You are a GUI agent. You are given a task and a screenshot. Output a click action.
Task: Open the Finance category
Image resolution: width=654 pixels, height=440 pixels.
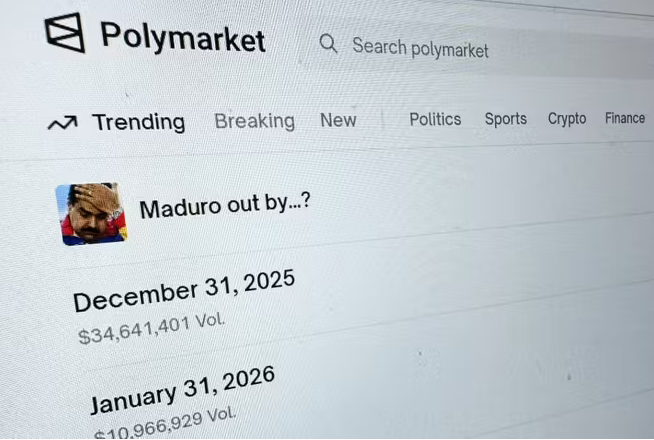625,118
